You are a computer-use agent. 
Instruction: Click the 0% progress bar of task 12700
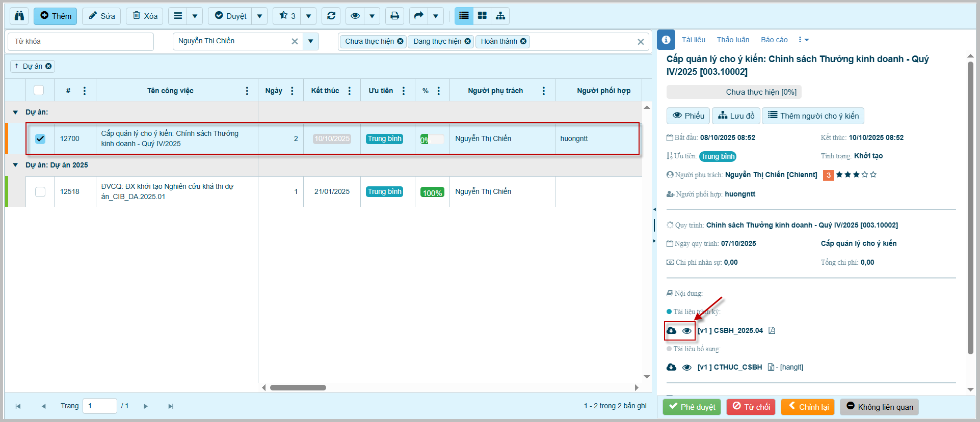point(432,139)
